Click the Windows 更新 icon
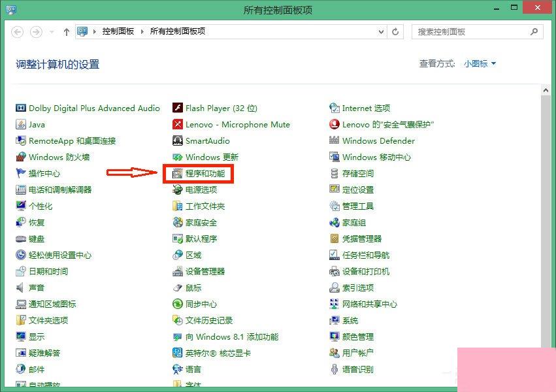The height and width of the screenshot is (392, 556). [x=177, y=157]
